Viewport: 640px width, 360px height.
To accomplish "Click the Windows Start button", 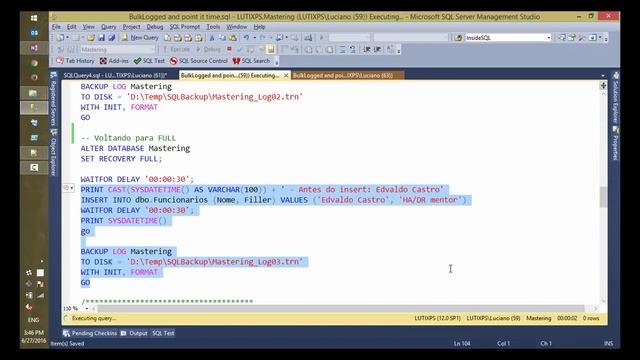I will [x=34, y=18].
